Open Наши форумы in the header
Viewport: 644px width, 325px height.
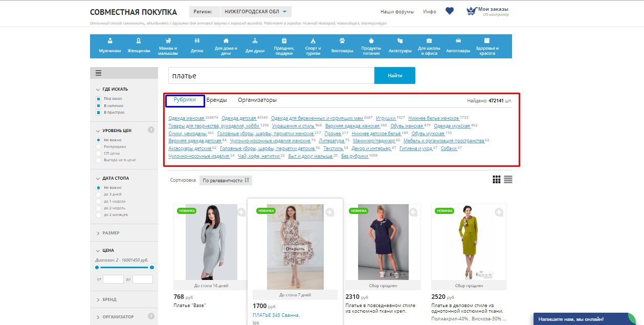pos(397,12)
